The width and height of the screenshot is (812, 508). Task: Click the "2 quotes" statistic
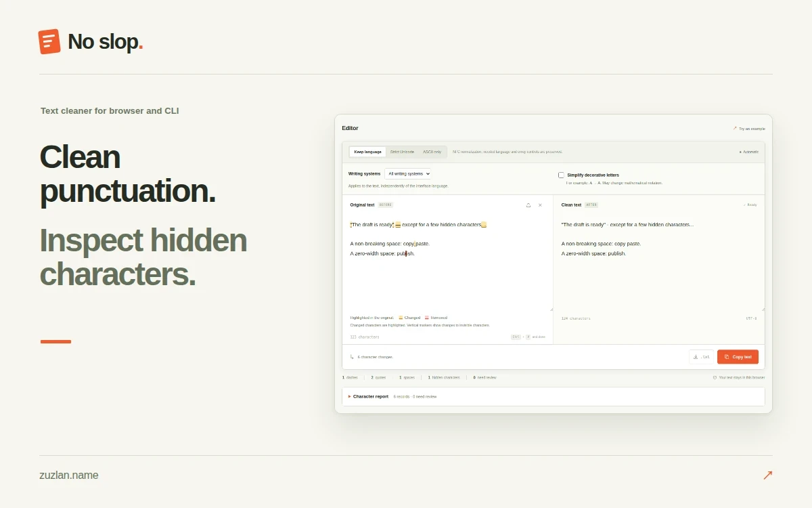(x=378, y=377)
